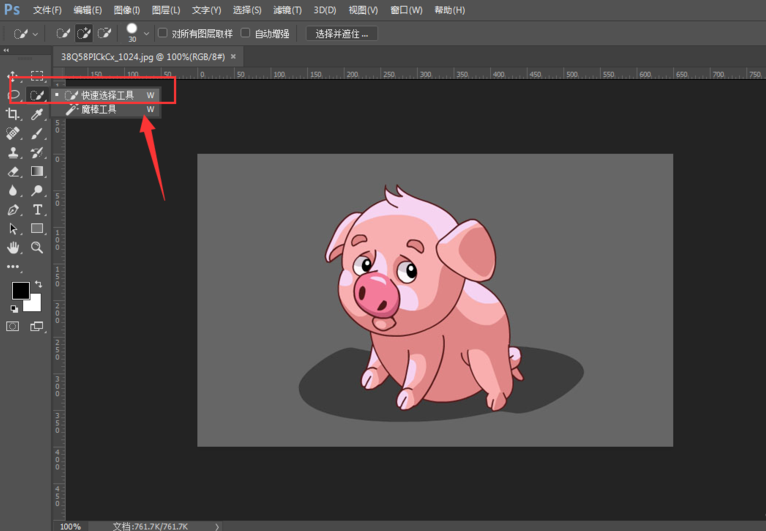Activate the Hand tool
Image resolution: width=766 pixels, height=531 pixels.
pyautogui.click(x=13, y=247)
